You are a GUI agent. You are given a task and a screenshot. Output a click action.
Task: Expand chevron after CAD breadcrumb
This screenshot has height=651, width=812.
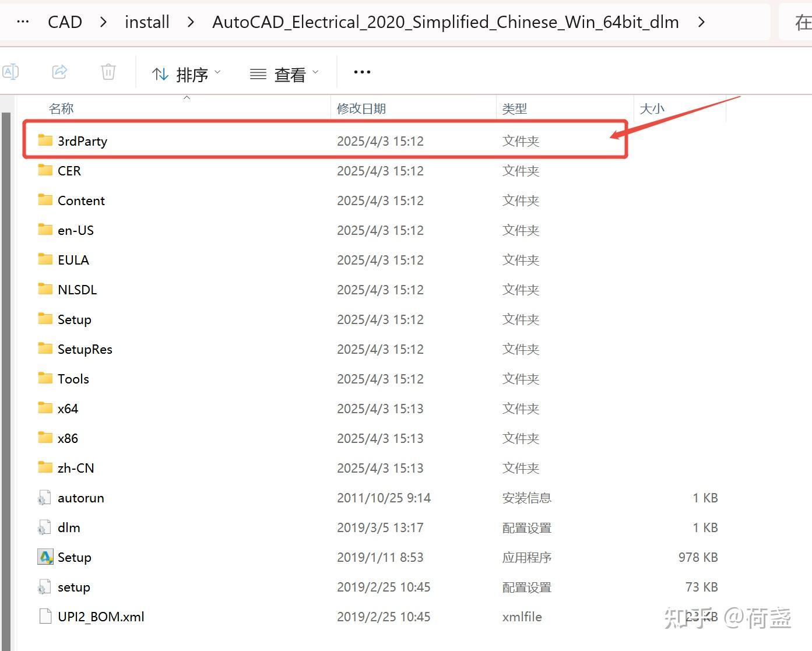pyautogui.click(x=103, y=22)
